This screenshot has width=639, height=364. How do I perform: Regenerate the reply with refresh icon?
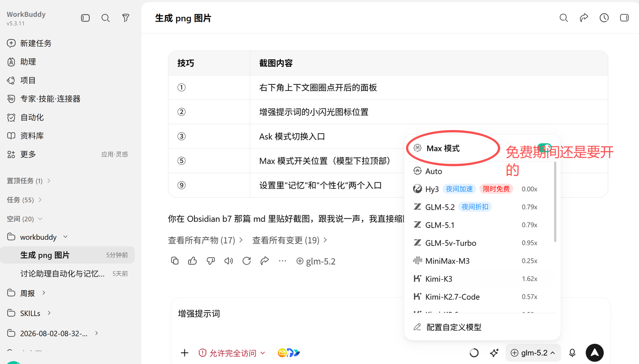pos(246,261)
